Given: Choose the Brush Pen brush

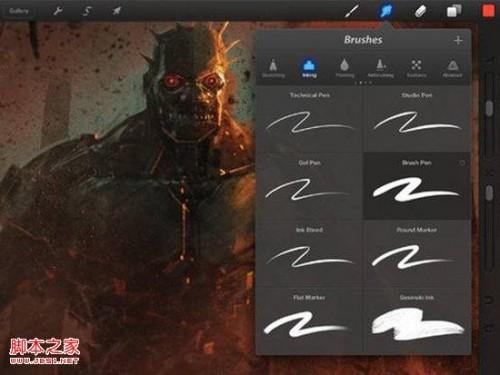Looking at the screenshot, I should point(417,186).
